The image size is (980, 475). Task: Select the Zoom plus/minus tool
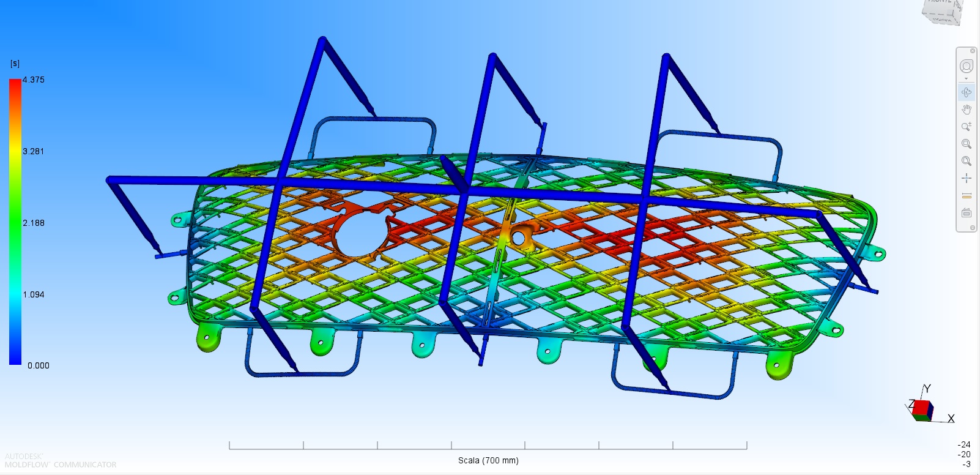coord(967,127)
